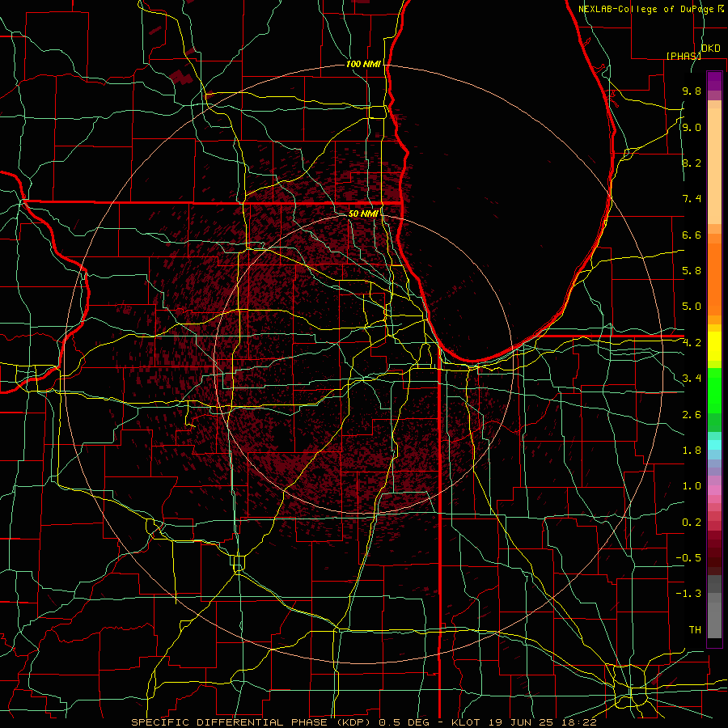Click the 8.2 scale value
The image size is (728, 728).
click(x=692, y=163)
